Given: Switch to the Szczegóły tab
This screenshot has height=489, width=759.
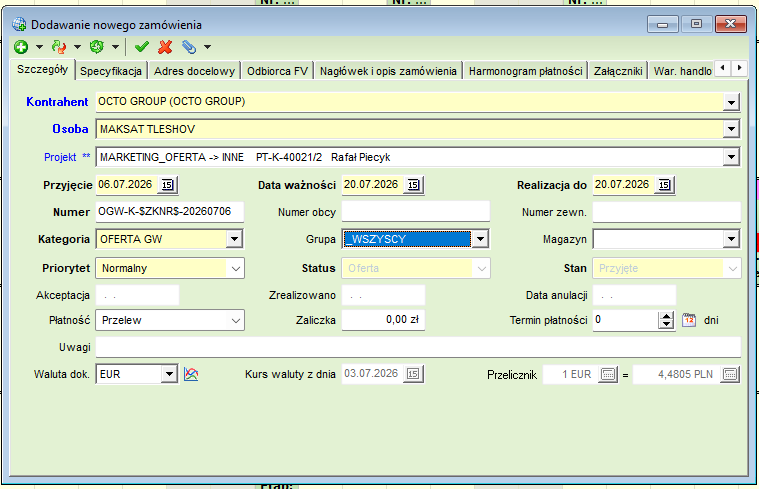Looking at the screenshot, I should click(x=42, y=69).
